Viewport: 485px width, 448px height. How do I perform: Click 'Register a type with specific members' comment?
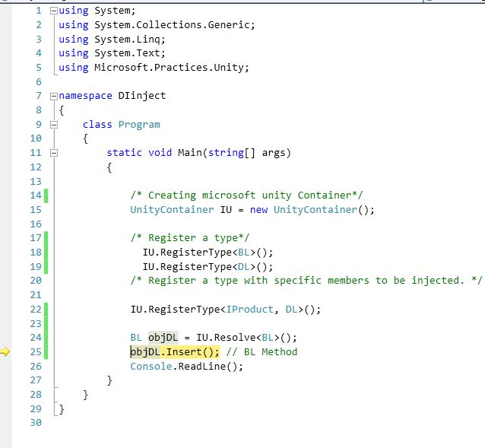click(x=306, y=281)
